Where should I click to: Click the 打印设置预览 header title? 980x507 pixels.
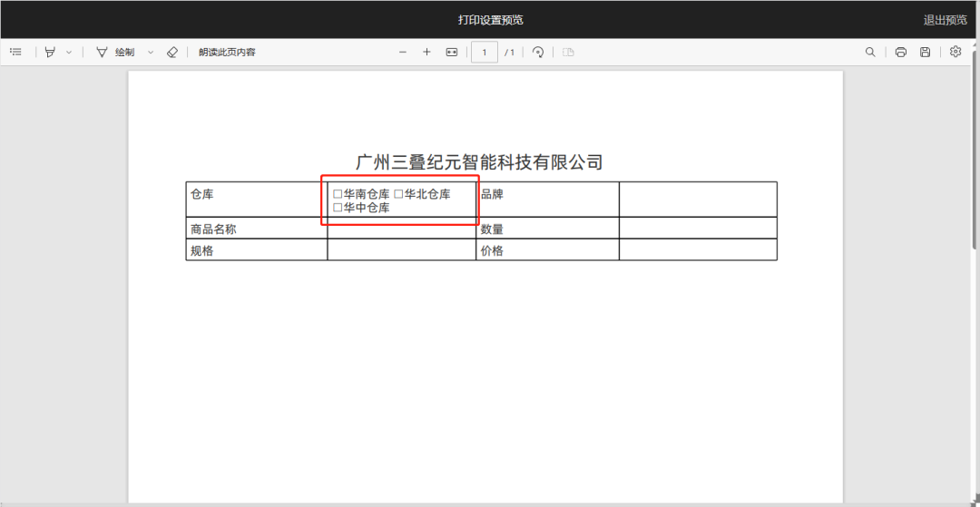491,20
